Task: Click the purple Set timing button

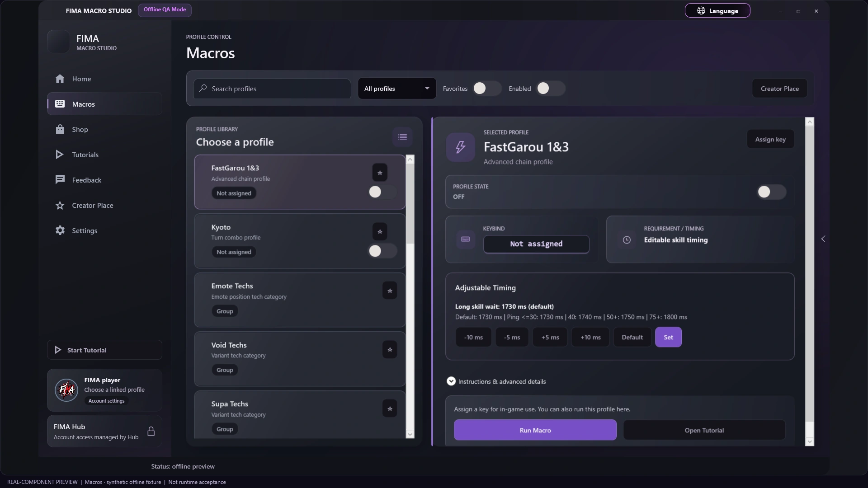Action: coord(668,337)
